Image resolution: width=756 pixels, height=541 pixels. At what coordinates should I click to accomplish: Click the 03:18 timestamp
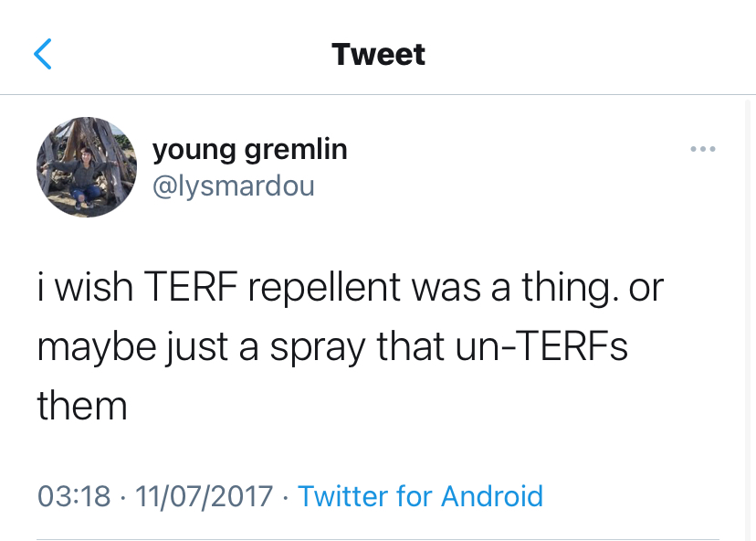73,496
